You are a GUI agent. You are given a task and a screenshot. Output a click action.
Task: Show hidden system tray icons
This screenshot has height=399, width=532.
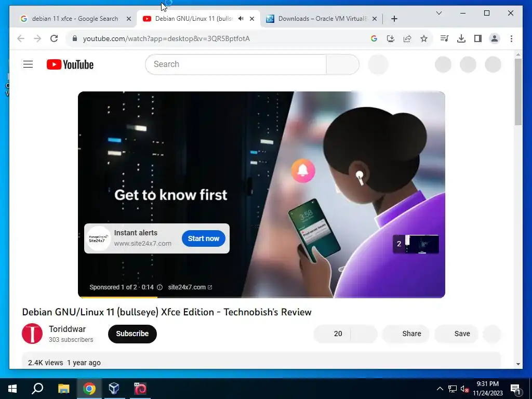pyautogui.click(x=440, y=389)
